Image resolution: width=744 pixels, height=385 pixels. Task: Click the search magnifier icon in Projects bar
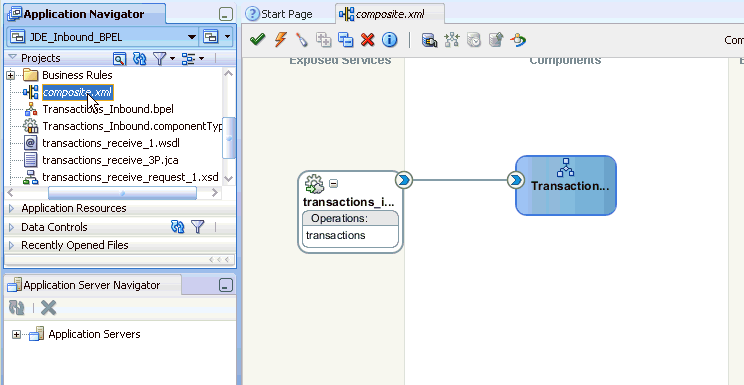tap(120, 58)
